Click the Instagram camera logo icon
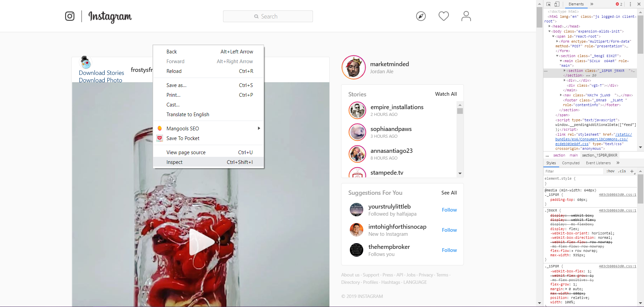644x307 pixels. (70, 16)
